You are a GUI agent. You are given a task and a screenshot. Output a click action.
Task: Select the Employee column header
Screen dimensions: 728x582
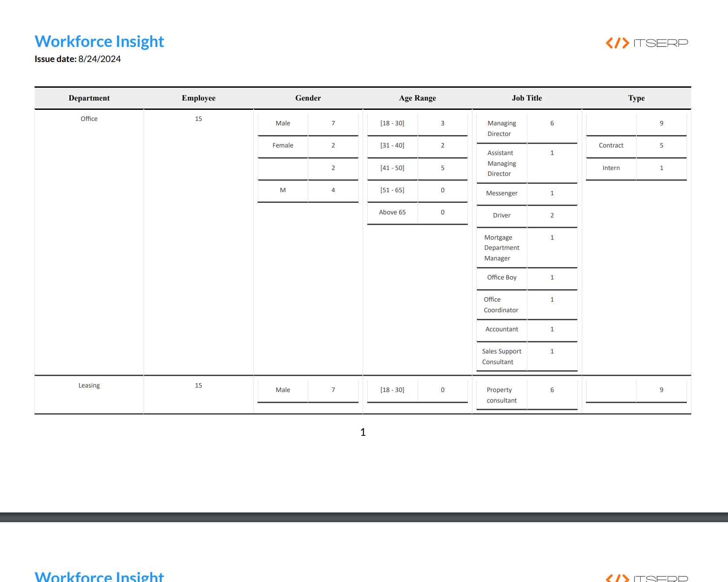198,98
